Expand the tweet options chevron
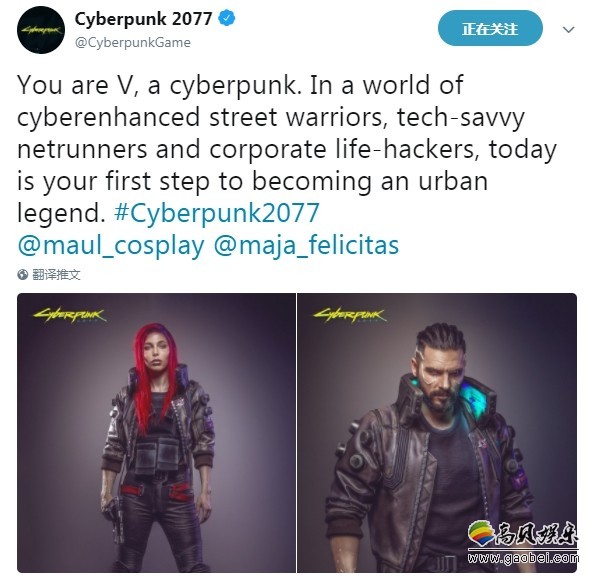This screenshot has height=581, width=595. [x=568, y=30]
